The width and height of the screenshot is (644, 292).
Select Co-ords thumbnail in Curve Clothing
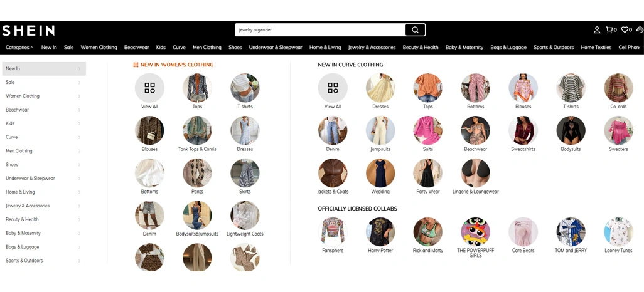pyautogui.click(x=618, y=88)
